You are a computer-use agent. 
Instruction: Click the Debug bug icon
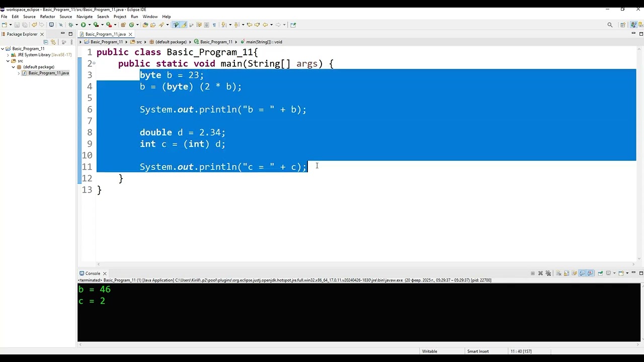(70, 25)
